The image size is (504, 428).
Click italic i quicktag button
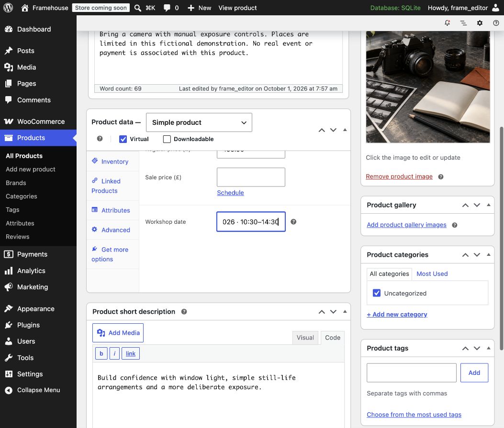[x=114, y=353]
